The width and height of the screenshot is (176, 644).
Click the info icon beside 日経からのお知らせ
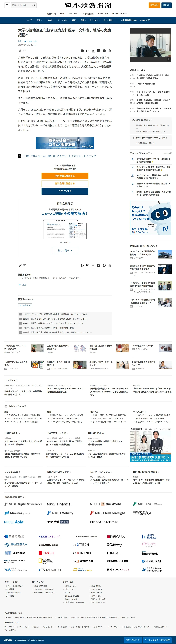click(x=133, y=120)
